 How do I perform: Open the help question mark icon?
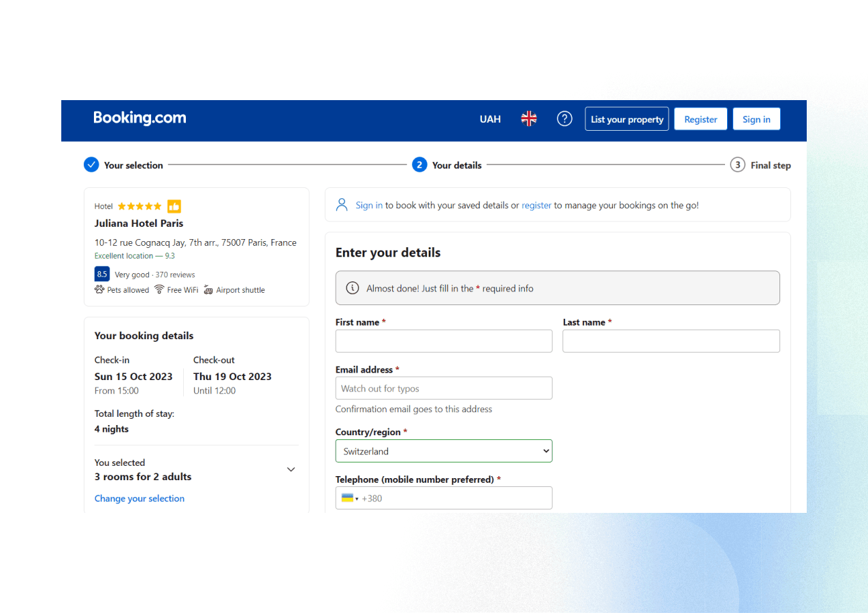564,119
